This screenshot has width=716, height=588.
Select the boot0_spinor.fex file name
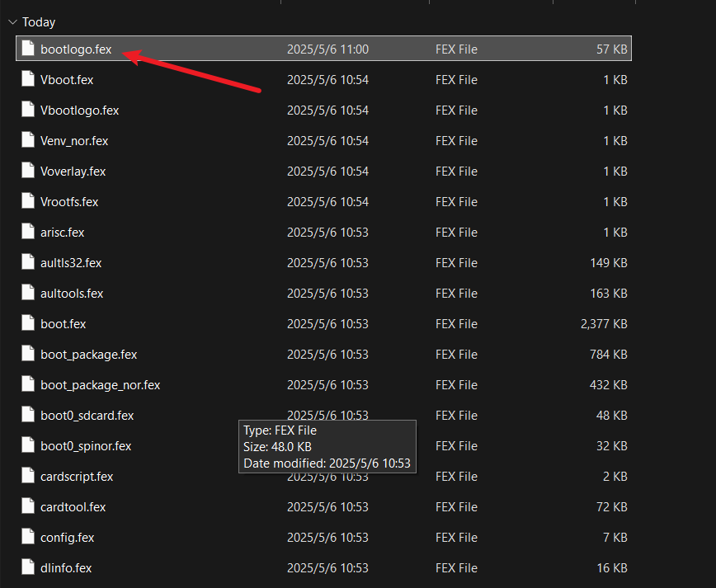click(86, 446)
